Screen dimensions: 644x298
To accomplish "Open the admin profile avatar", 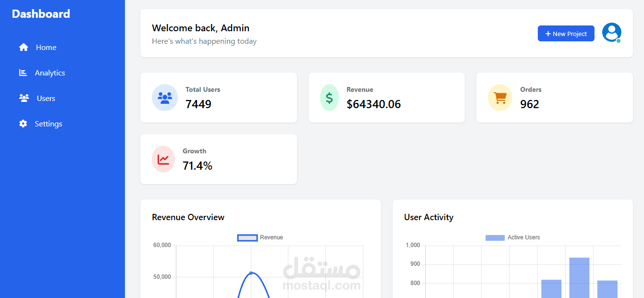I will tap(611, 33).
